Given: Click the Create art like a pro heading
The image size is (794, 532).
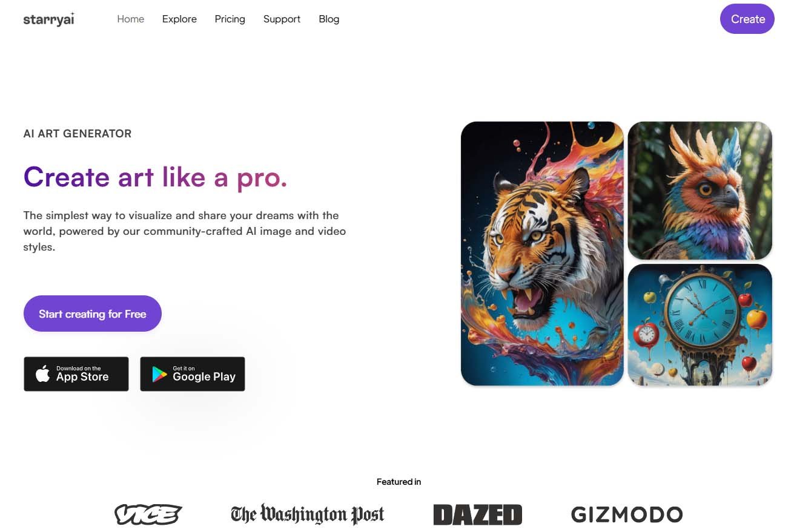Looking at the screenshot, I should click(155, 177).
